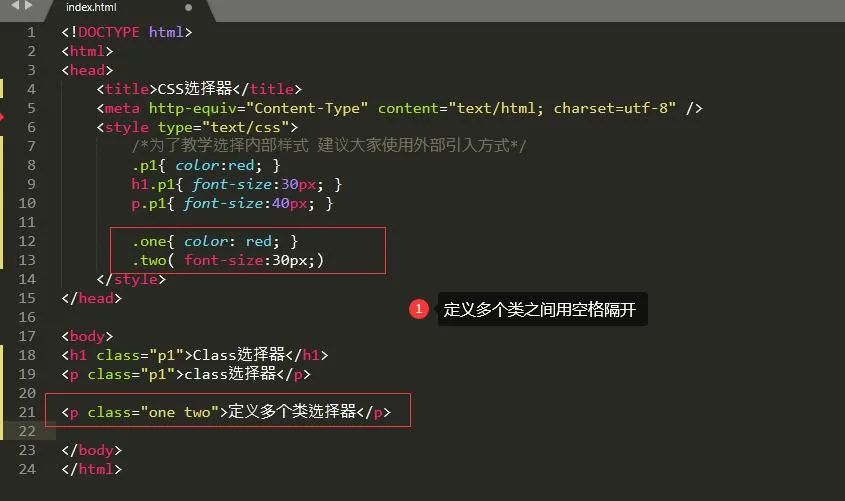This screenshot has width=845, height=501.
Task: Click the gray CSS comment '/*为了教学选择内部样式'
Action: [x=220, y=146]
